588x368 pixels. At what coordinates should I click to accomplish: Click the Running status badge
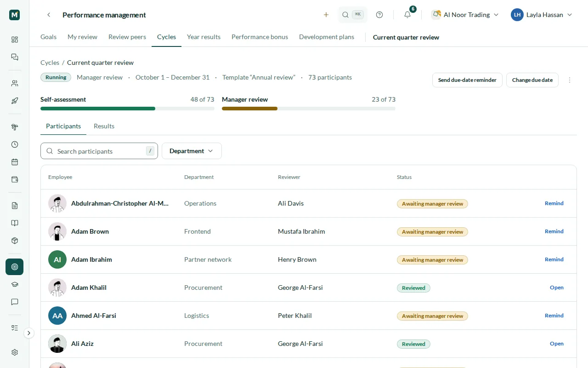point(56,77)
